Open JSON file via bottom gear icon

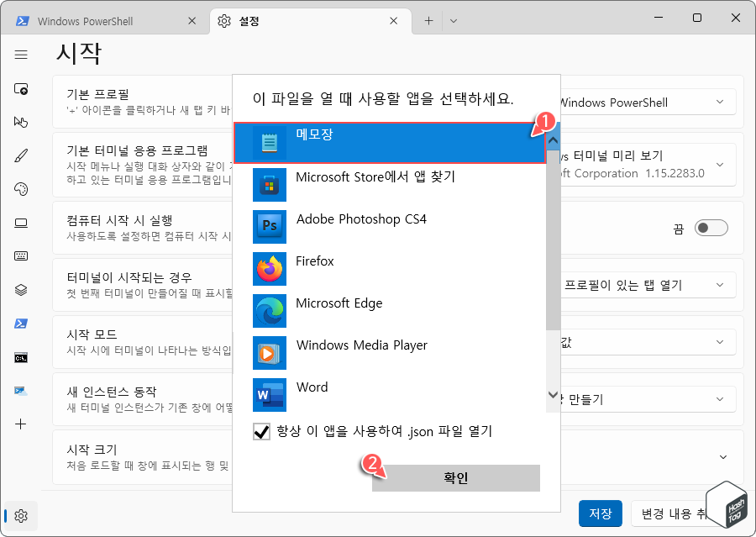pos(21,516)
